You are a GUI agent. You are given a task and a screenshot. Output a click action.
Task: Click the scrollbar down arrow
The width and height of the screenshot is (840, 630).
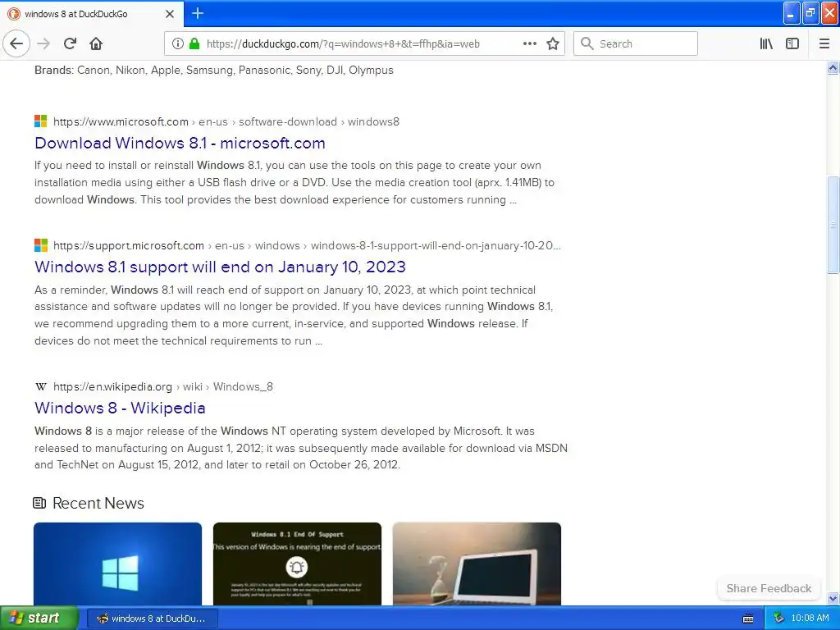click(x=833, y=598)
